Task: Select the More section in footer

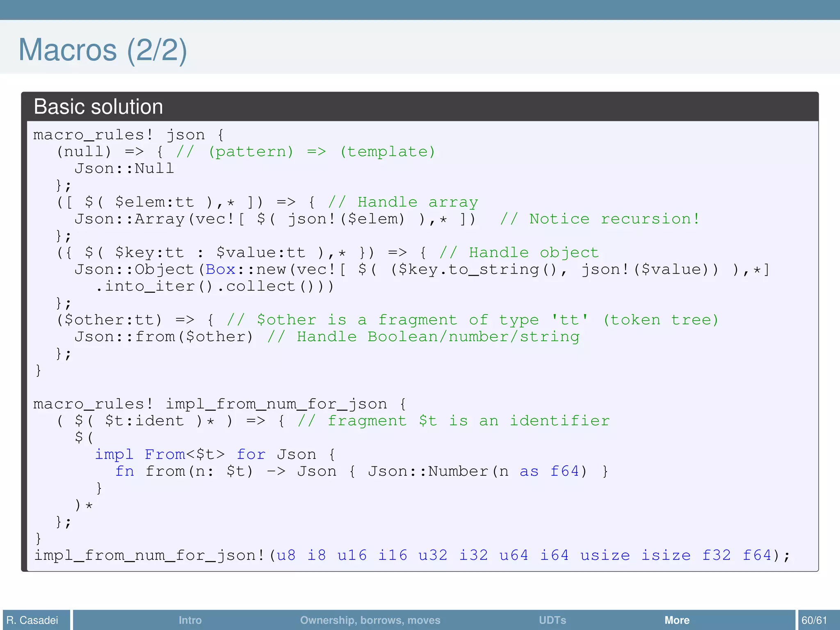Action: coord(677,620)
